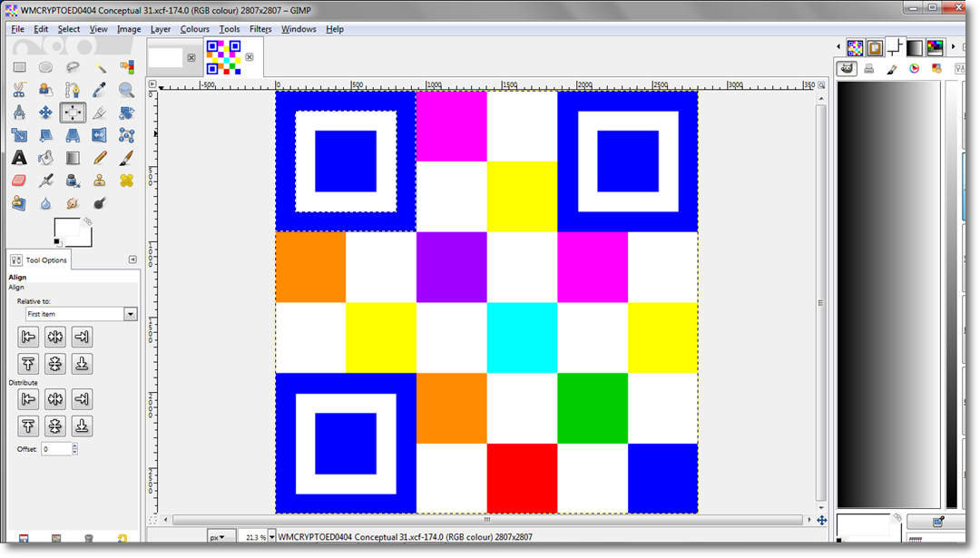This screenshot has height=558, width=980.
Task: Choose the Zoom magnifier tool
Action: click(126, 90)
